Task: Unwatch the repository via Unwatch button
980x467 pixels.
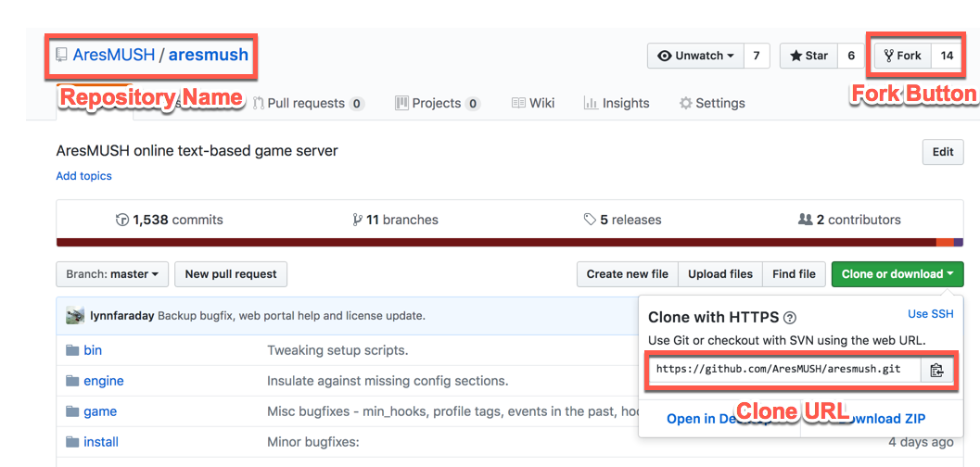Action: coord(695,56)
